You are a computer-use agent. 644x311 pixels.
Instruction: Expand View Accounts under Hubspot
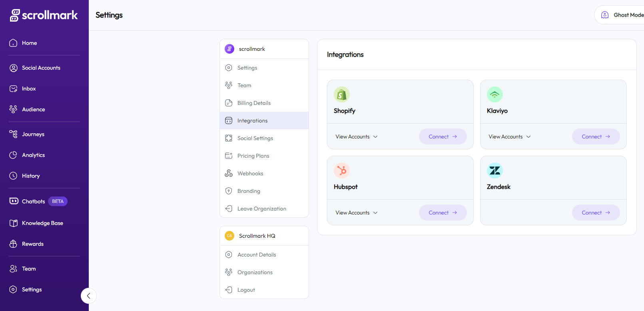357,213
